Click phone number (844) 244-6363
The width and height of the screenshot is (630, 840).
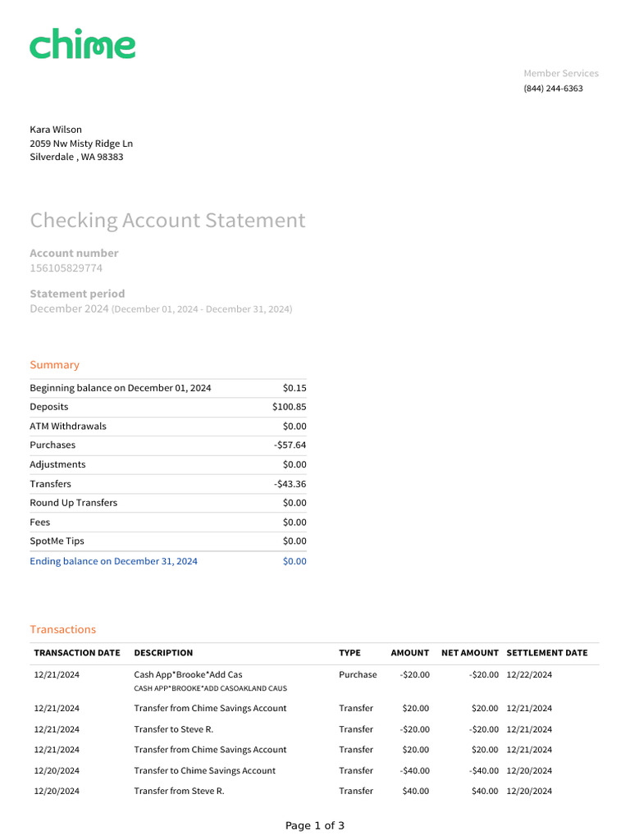click(553, 89)
